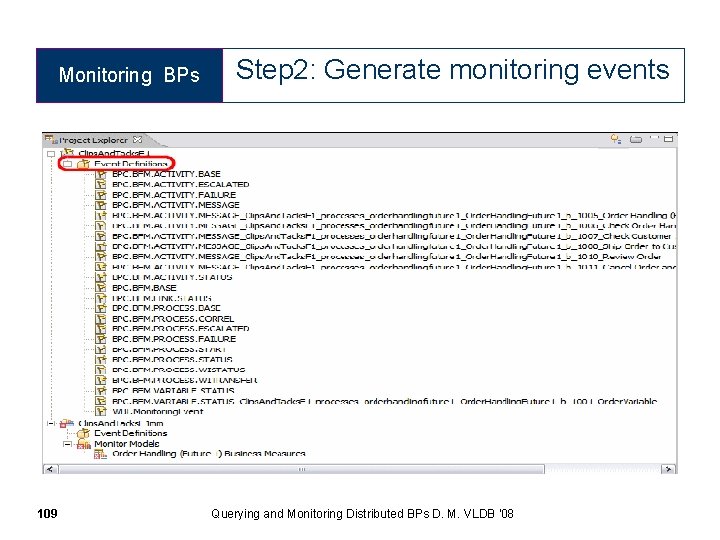Select BPC.BFM.ACTIVITY.FAILURE event definition
720x540 pixels.
pyautogui.click(x=174, y=195)
